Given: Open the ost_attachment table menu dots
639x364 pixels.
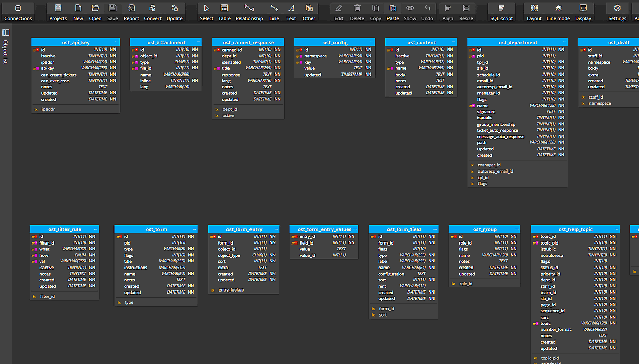Looking at the screenshot, I should 198,42.
